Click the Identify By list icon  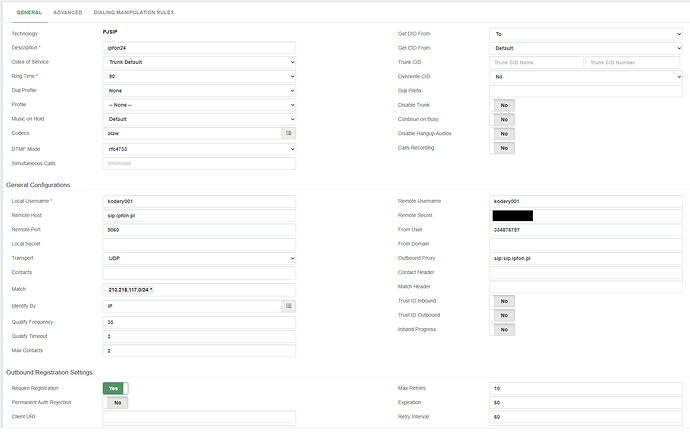coord(289,307)
